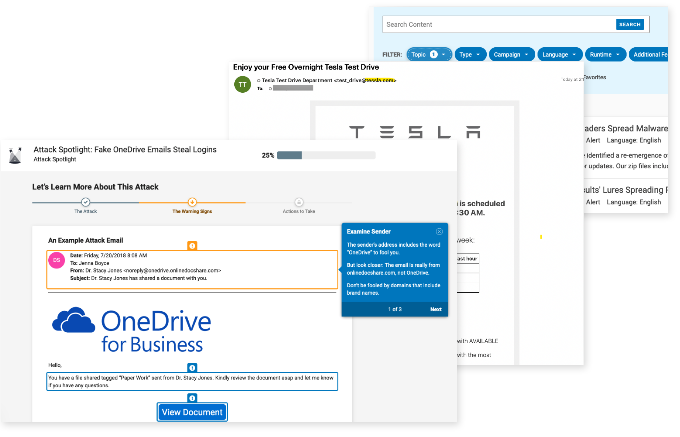Click the 'From: Dr. Stacy Jones' sender line
The image size is (680, 437).
tap(145, 271)
